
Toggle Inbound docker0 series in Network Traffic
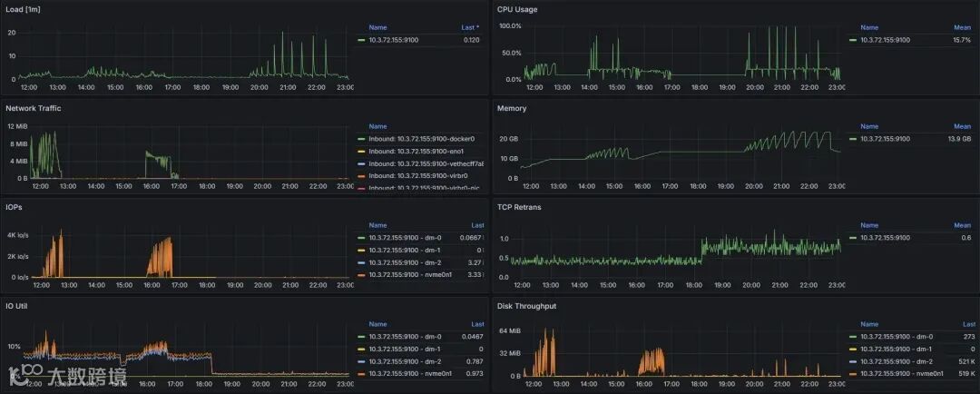[422, 138]
